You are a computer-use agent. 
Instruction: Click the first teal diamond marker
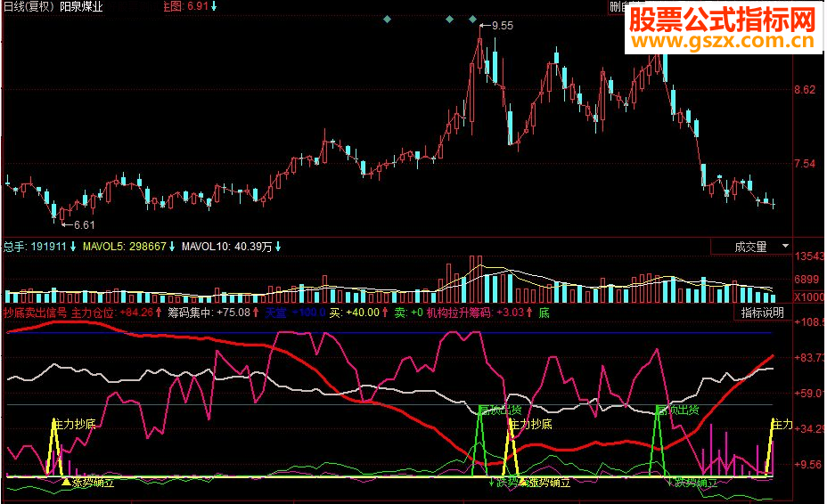(387, 20)
